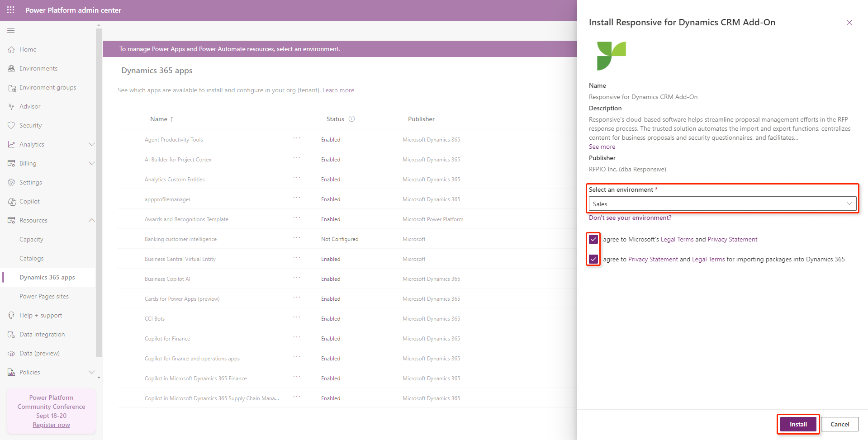The height and width of the screenshot is (440, 868).
Task: Select the appprofilemanager row
Action: tap(347, 199)
